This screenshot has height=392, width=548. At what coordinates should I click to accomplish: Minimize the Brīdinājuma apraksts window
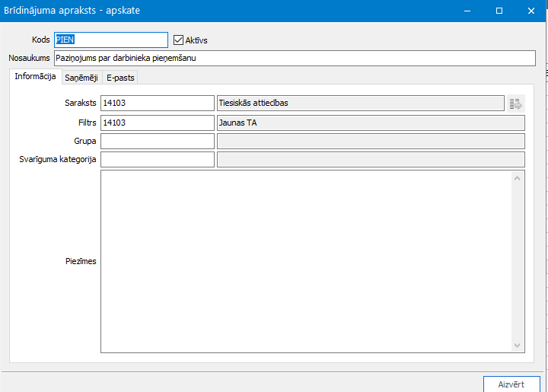coord(464,11)
